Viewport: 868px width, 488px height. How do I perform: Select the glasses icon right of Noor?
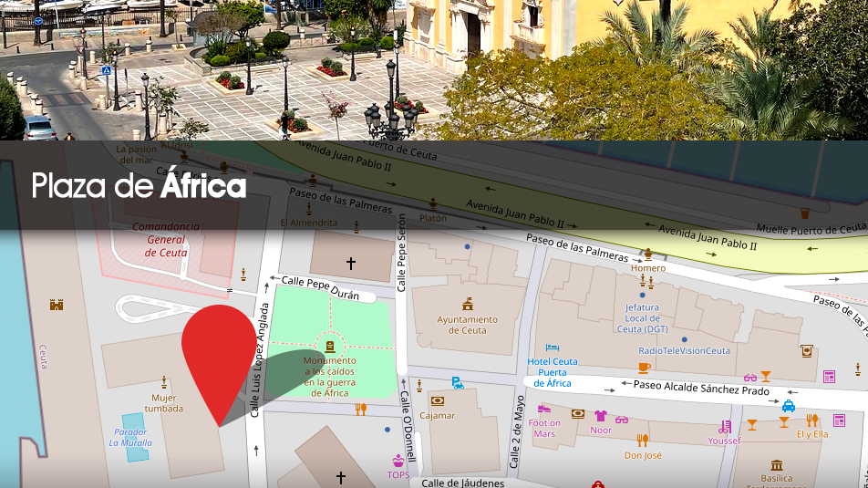pos(622,420)
